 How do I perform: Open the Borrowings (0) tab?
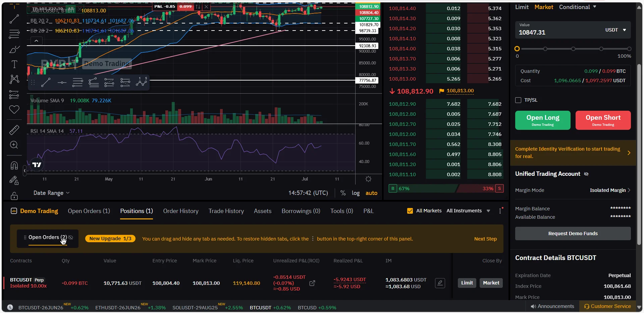pyautogui.click(x=301, y=211)
